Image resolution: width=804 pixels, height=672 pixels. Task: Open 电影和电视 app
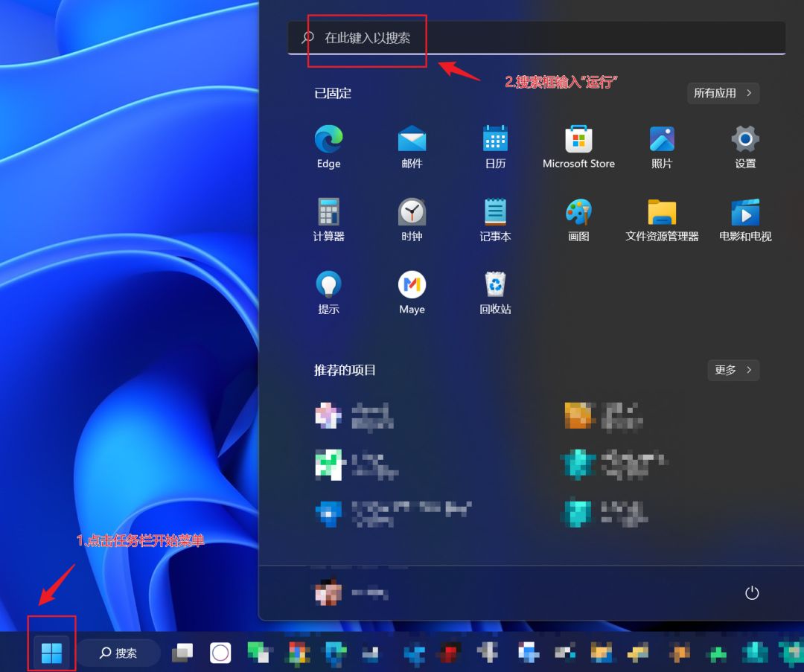[x=745, y=212]
